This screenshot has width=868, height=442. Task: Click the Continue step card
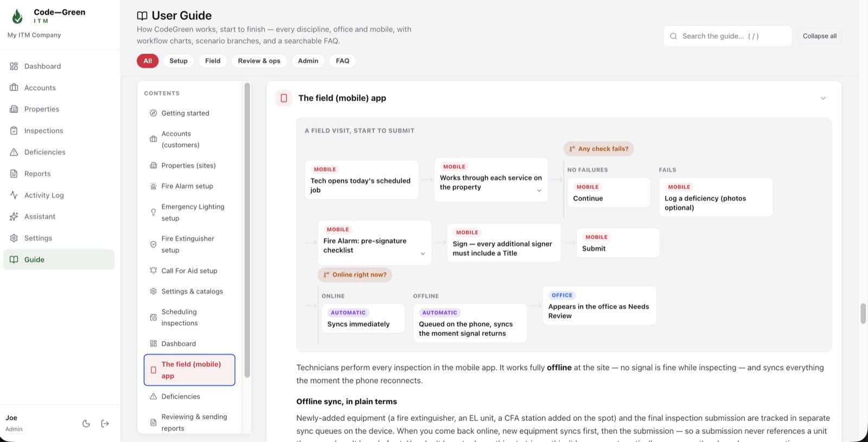pos(609,192)
